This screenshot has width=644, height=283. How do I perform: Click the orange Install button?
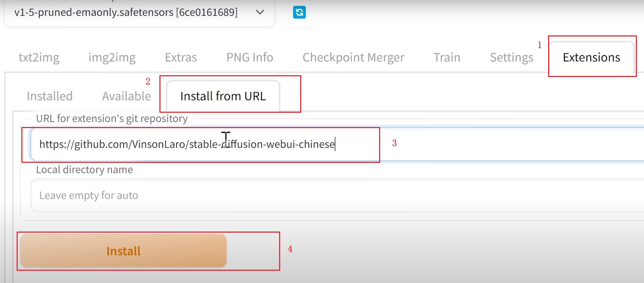click(x=123, y=251)
